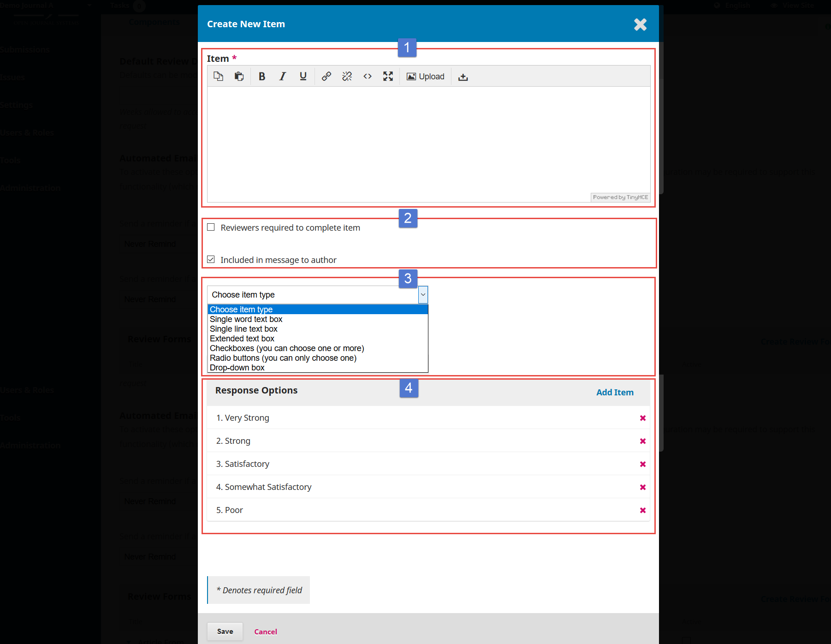This screenshot has width=831, height=644.
Task: Select the copy icon in the editor toolbar
Action: (218, 76)
